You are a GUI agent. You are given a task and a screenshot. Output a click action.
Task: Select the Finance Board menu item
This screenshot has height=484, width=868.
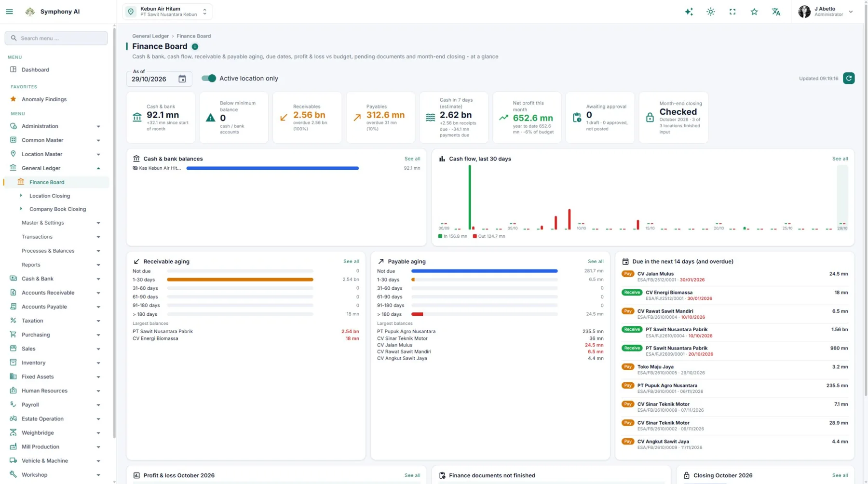click(57, 182)
